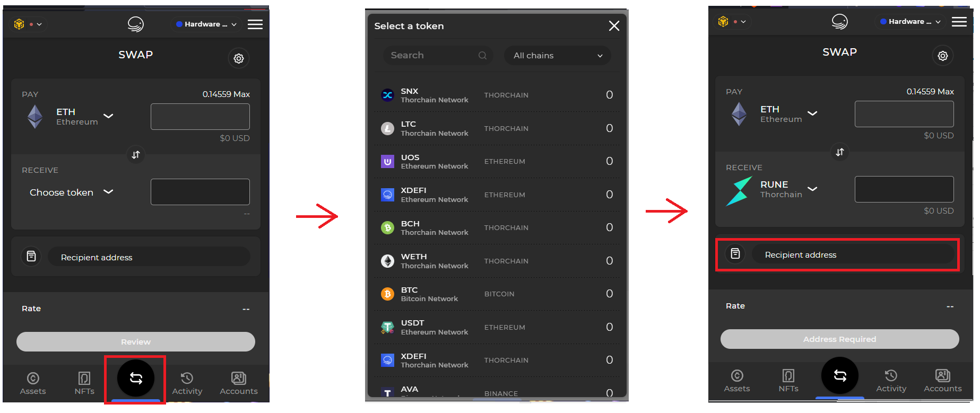This screenshot has width=980, height=413.
Task: Go to Assets tab in right panel
Action: click(737, 381)
